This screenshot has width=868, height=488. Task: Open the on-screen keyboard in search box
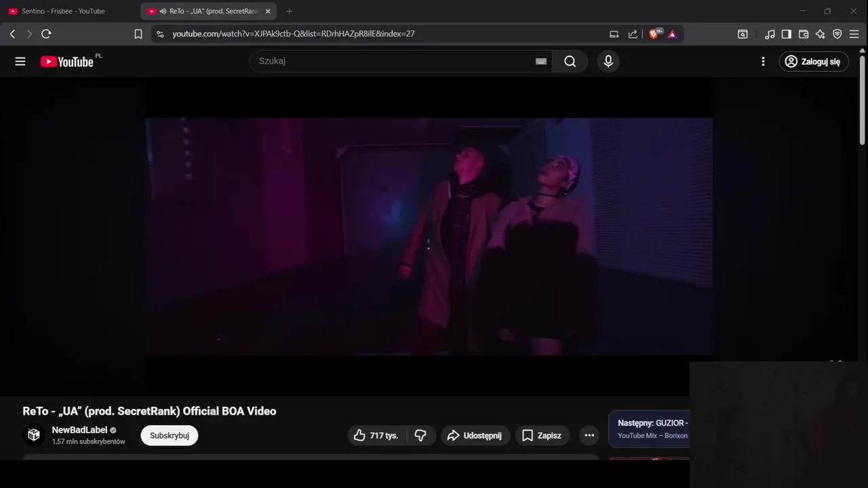tap(541, 61)
